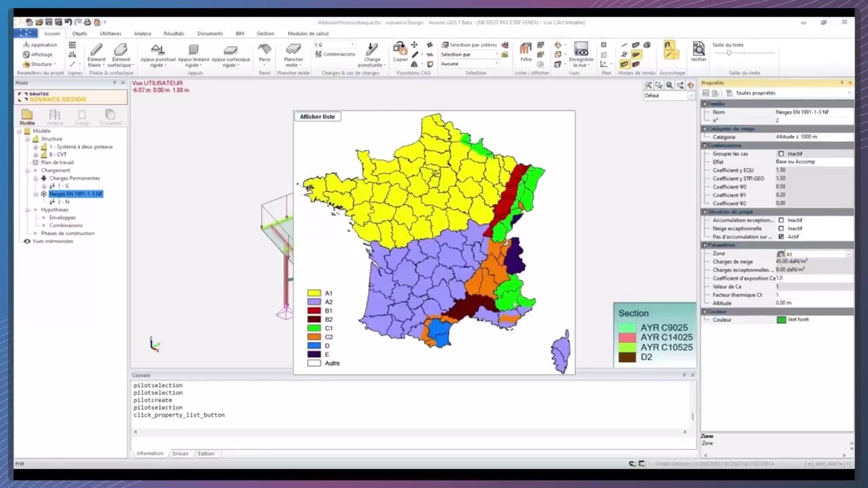The image size is (868, 488).
Task: Click the Charges de neige value
Action: coord(814,262)
